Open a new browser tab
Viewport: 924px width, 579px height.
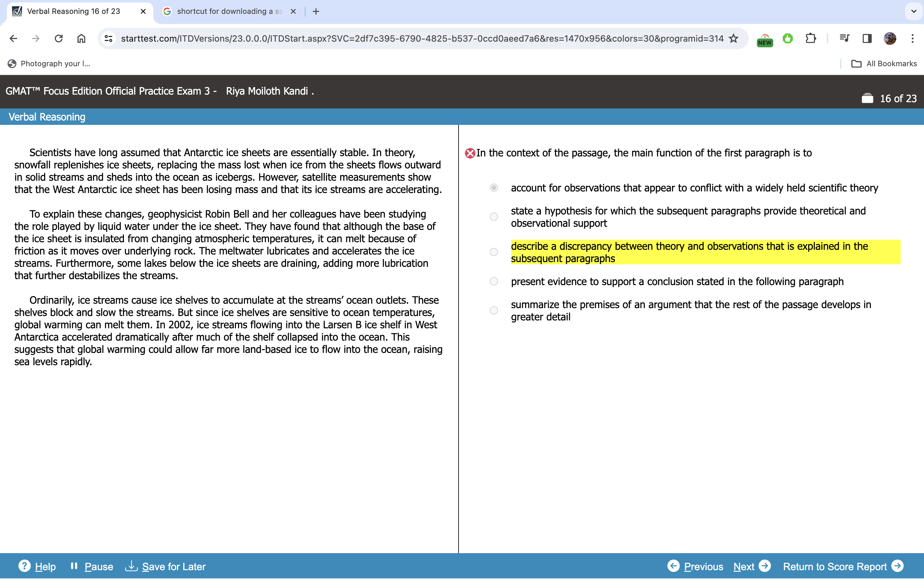(x=316, y=11)
